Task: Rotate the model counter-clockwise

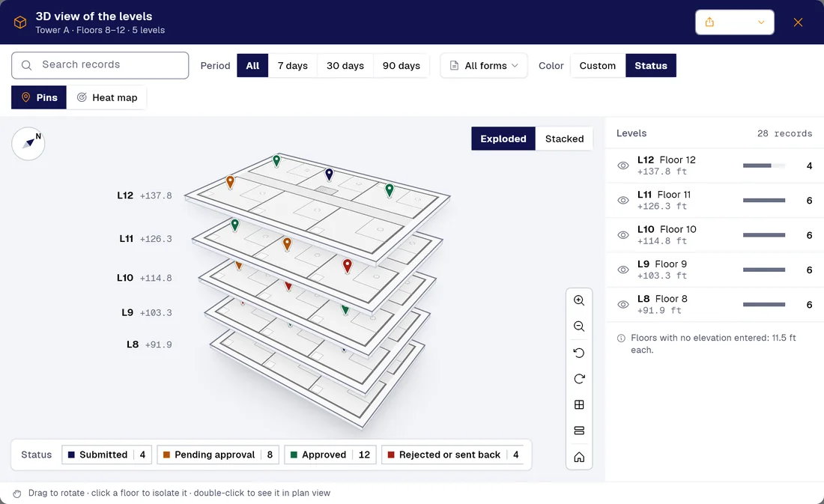Action: click(579, 353)
